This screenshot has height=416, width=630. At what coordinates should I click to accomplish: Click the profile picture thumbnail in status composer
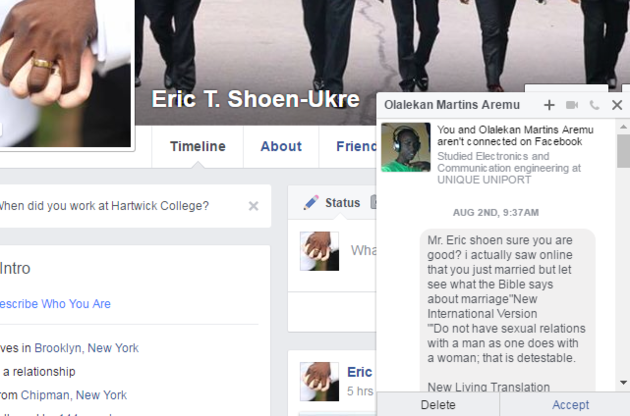(319, 251)
